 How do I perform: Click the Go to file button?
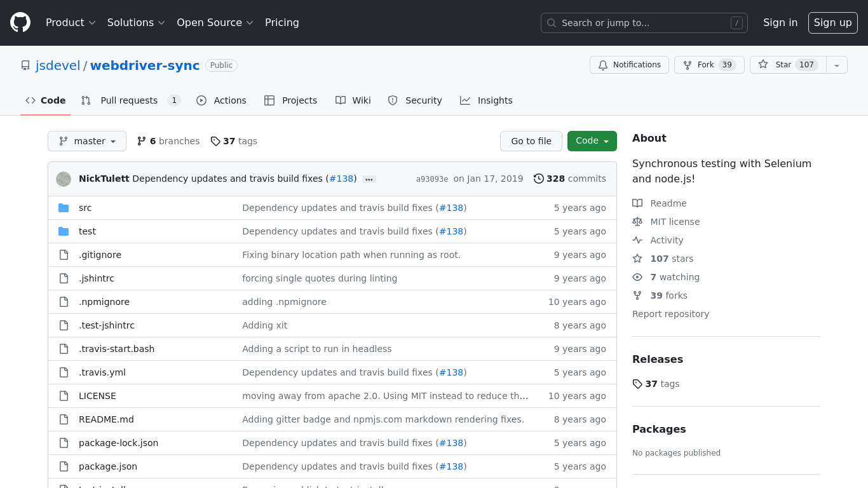click(x=531, y=141)
